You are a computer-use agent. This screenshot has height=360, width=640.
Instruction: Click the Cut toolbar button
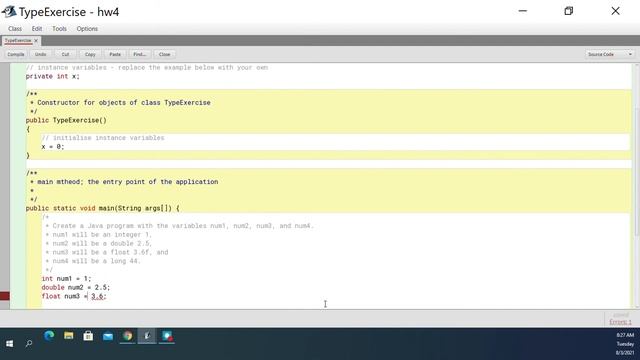tap(65, 54)
